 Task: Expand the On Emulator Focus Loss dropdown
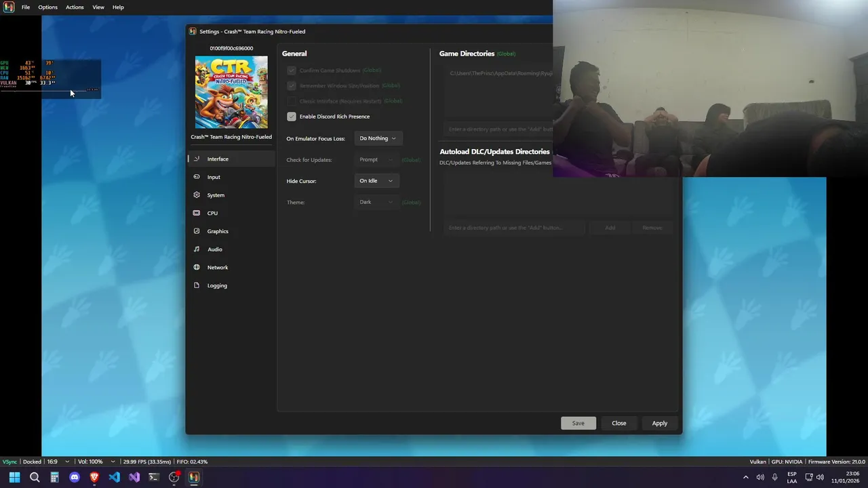pos(378,138)
